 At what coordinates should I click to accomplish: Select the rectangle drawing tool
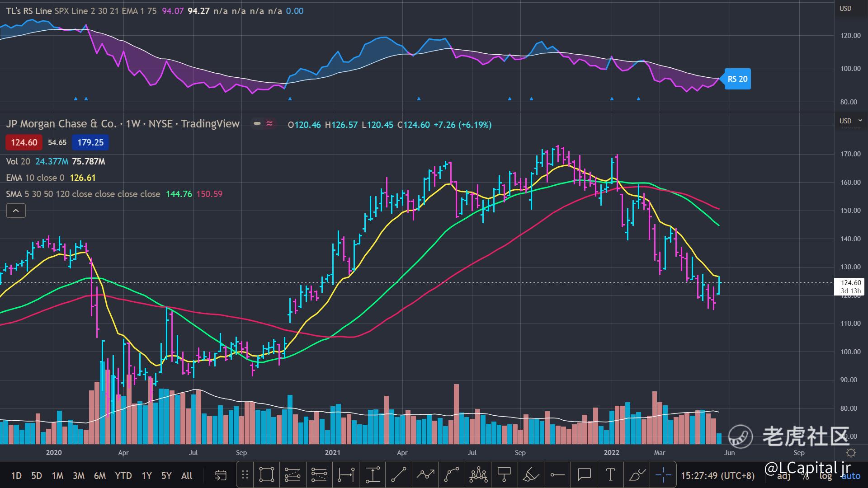266,475
